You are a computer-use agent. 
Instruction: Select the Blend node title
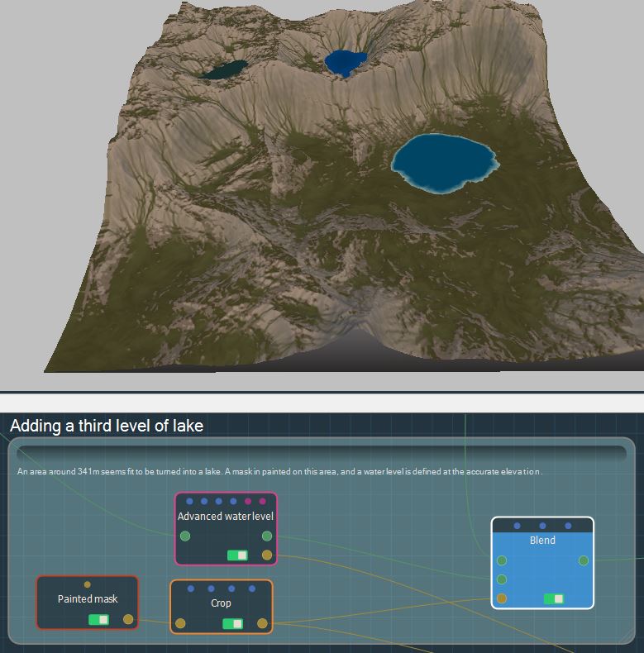[542, 540]
